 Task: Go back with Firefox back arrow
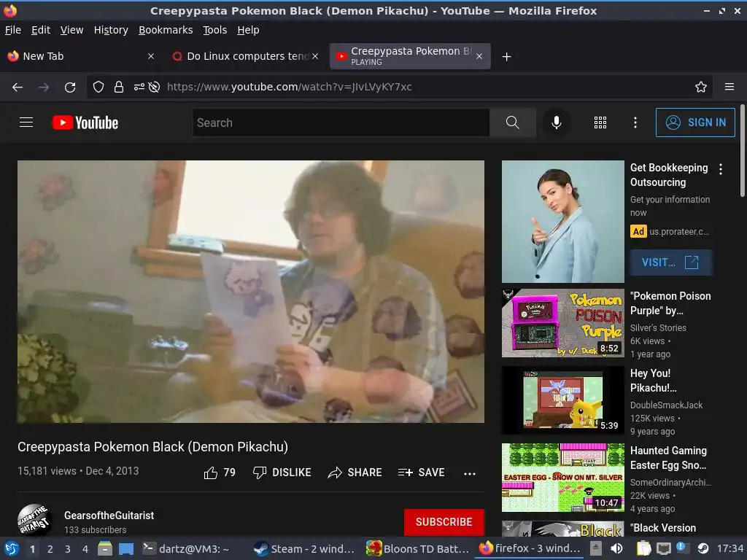(18, 87)
